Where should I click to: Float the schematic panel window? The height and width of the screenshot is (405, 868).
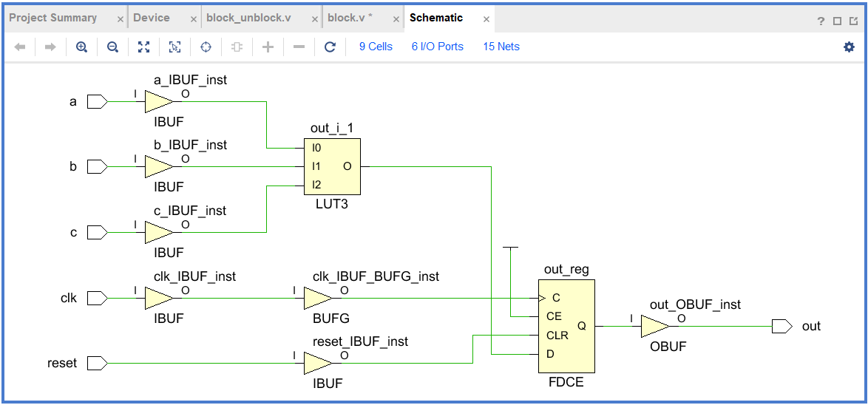pyautogui.click(x=854, y=21)
